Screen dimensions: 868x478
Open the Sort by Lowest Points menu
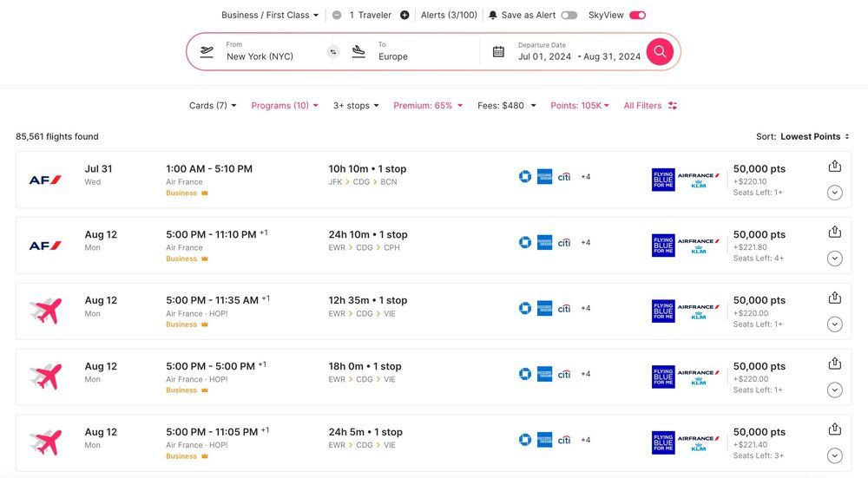(814, 136)
